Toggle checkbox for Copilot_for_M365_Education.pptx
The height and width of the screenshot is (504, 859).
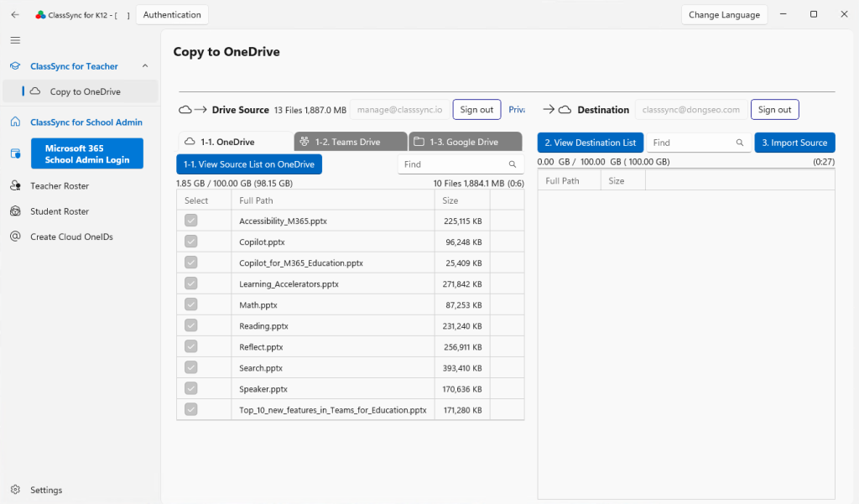pos(190,262)
